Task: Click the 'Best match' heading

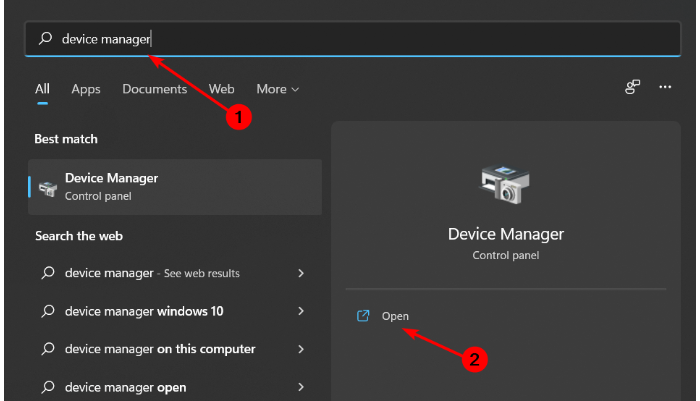Action: click(66, 139)
